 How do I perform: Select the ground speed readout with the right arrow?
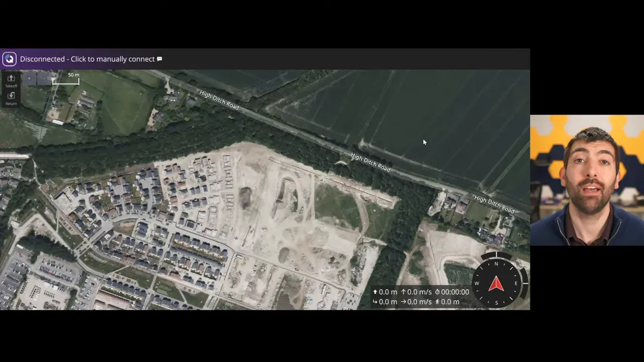416,302
